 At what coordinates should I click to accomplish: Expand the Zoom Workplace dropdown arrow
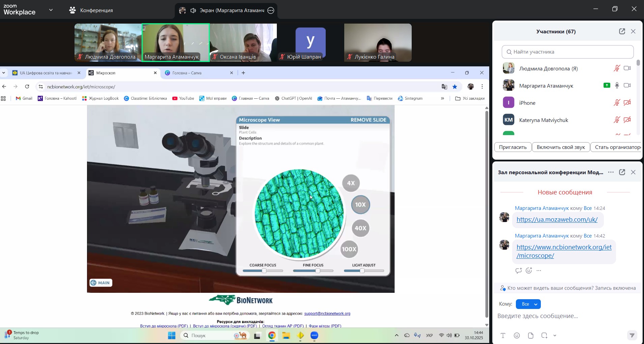(51, 10)
